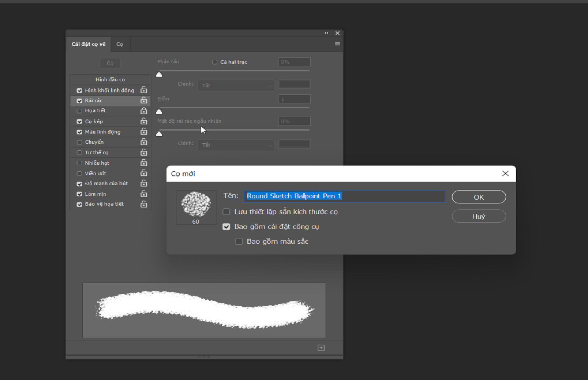Click brush tip thumbnail in dialog
This screenshot has height=380, width=588.
[x=196, y=207]
